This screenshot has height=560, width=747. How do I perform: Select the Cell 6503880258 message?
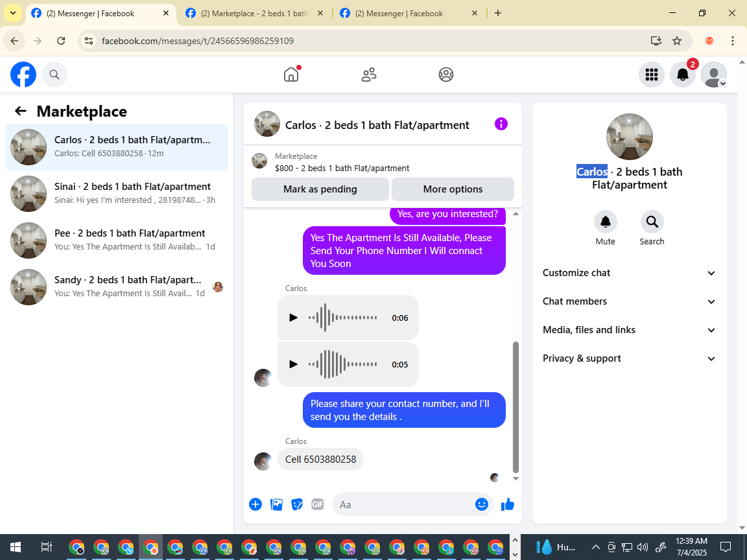tap(320, 459)
